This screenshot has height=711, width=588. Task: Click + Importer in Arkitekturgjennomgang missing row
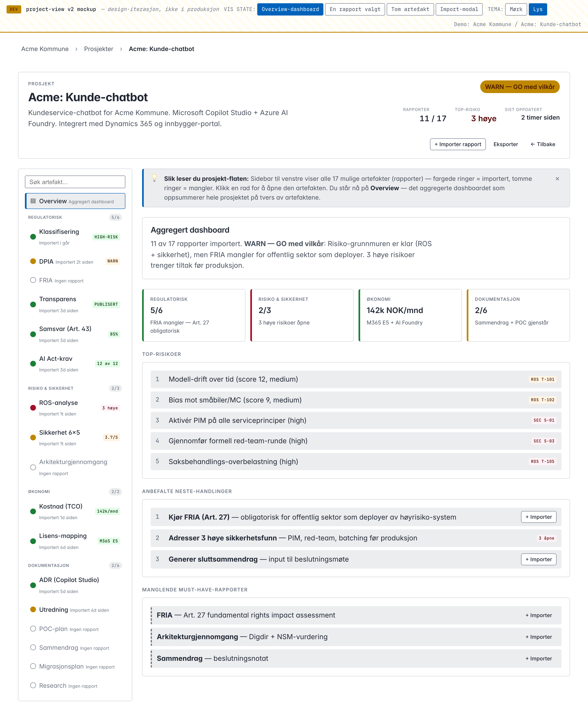tap(539, 637)
